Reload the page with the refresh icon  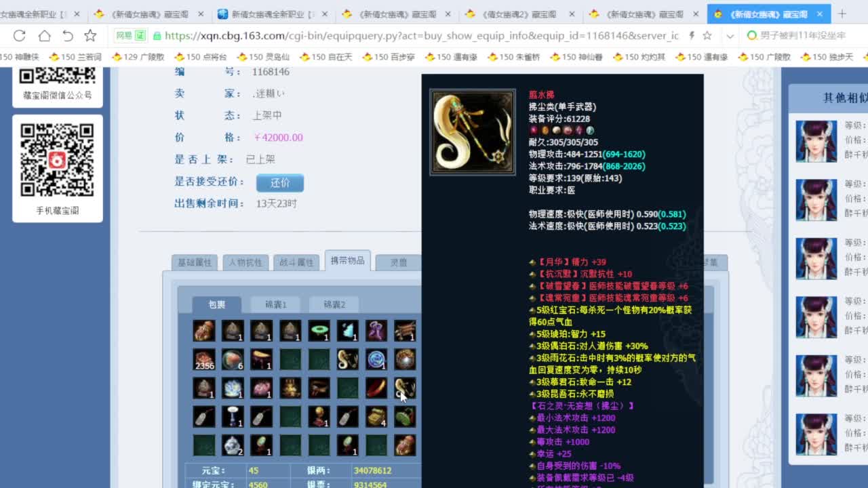click(x=19, y=35)
